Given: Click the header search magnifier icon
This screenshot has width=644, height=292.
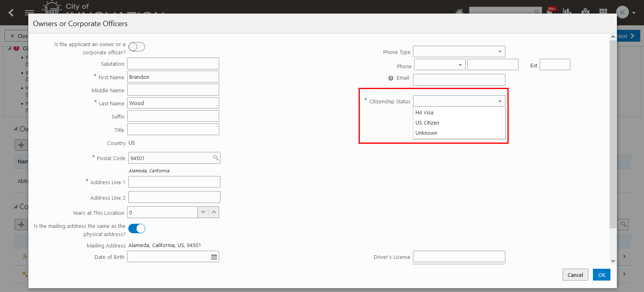Looking at the screenshot, I should pos(537,11).
